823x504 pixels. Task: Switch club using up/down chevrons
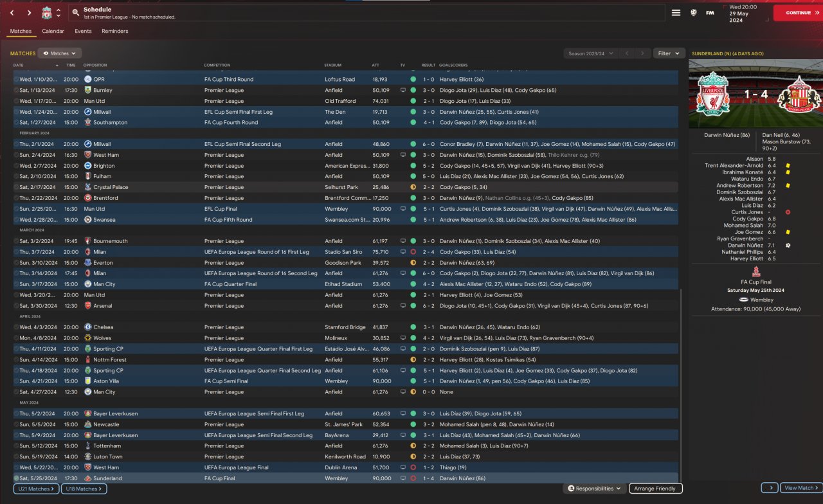click(x=59, y=13)
